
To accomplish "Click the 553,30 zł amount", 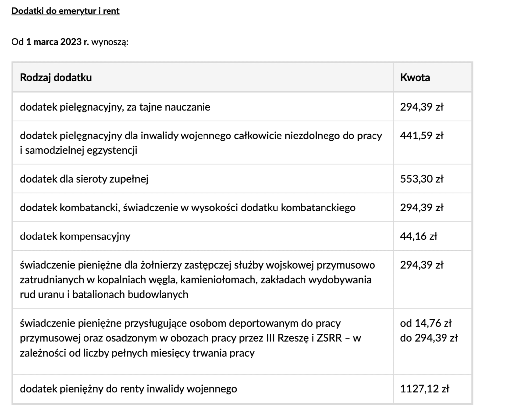I will click(x=421, y=179).
